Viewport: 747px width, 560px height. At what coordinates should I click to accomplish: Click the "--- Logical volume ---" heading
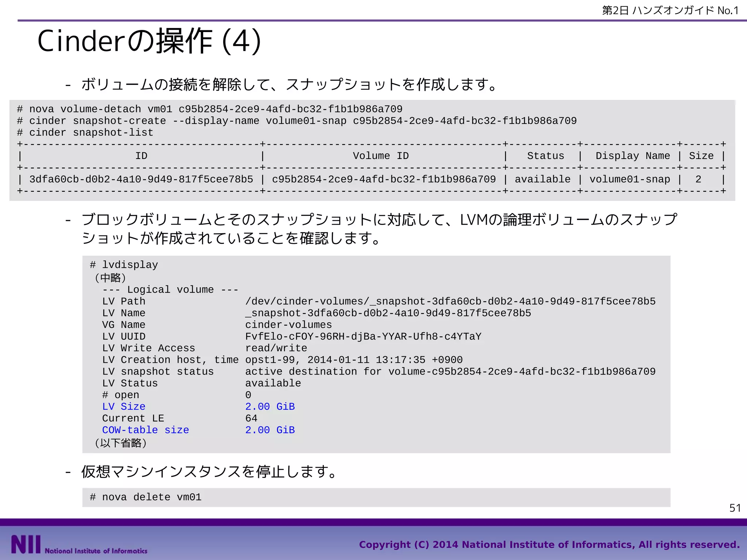click(x=170, y=289)
